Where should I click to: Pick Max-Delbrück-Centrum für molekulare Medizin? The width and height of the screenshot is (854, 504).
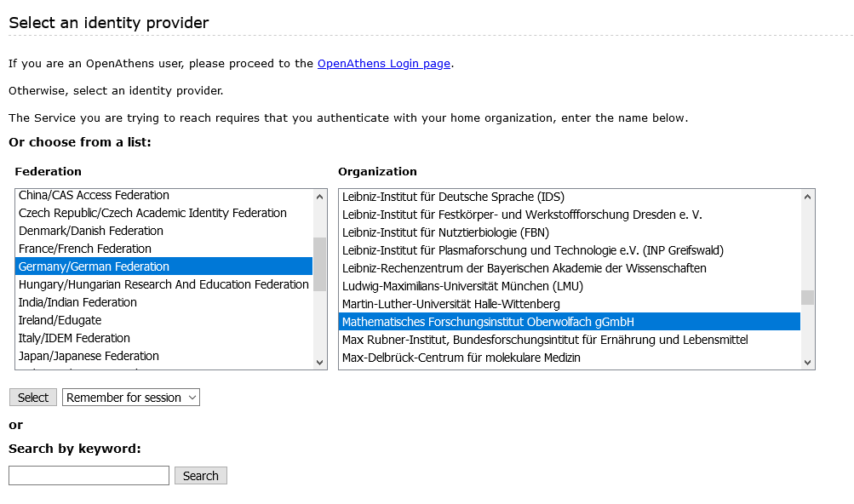pos(461,358)
